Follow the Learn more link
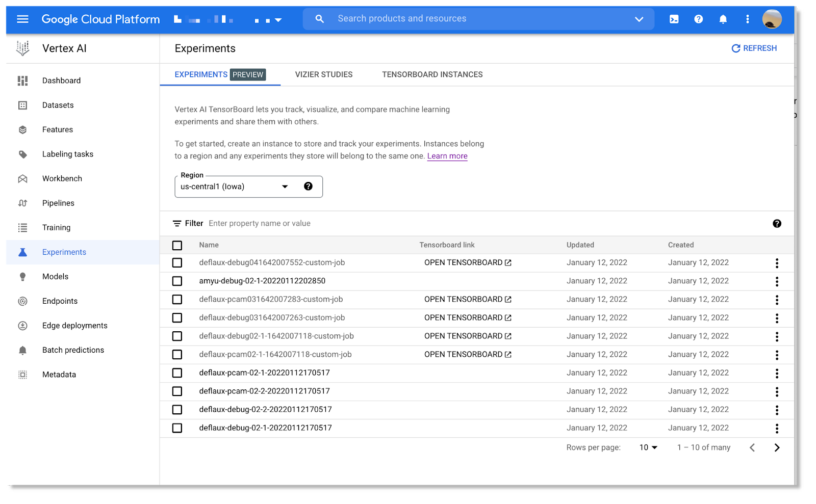 pyautogui.click(x=447, y=156)
